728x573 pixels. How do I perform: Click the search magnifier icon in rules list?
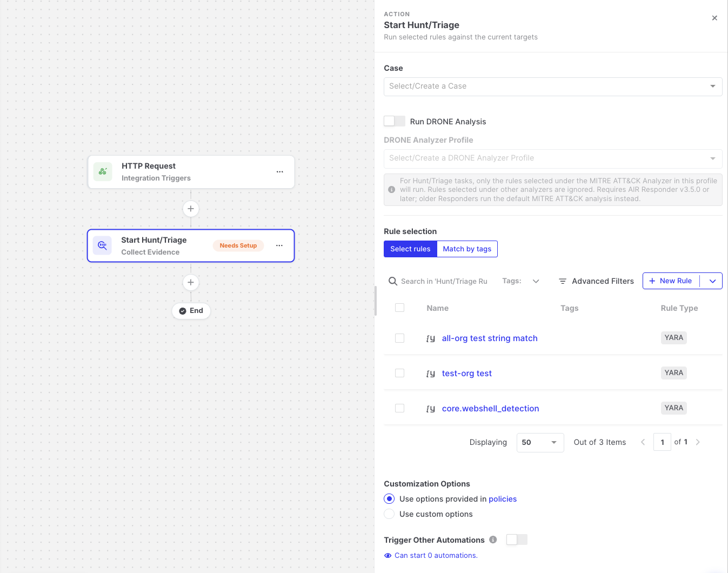pos(393,281)
